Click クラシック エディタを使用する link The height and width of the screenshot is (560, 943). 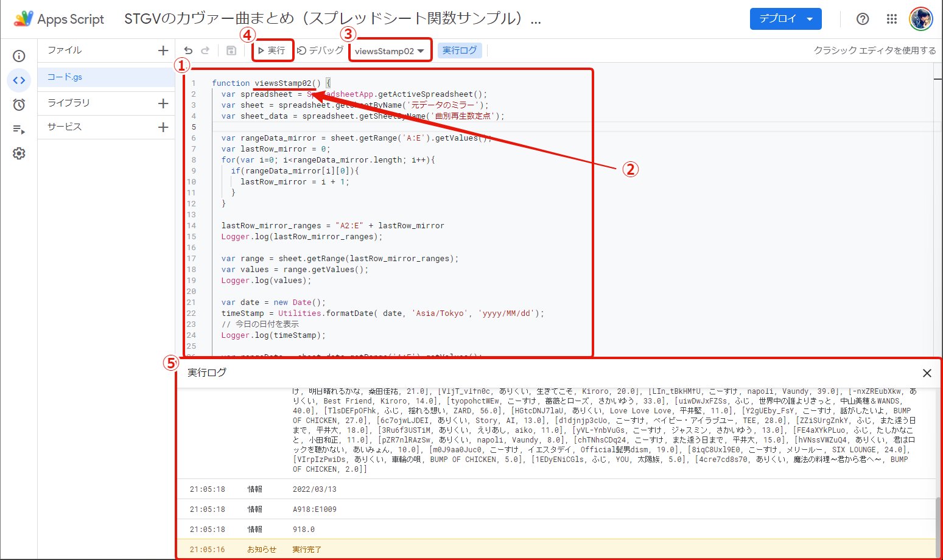coord(875,51)
